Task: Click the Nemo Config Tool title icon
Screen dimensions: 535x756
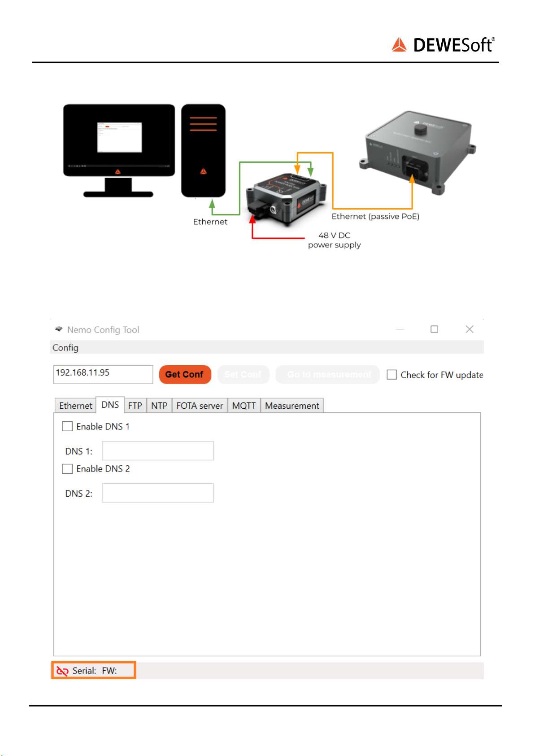Action: pos(59,329)
